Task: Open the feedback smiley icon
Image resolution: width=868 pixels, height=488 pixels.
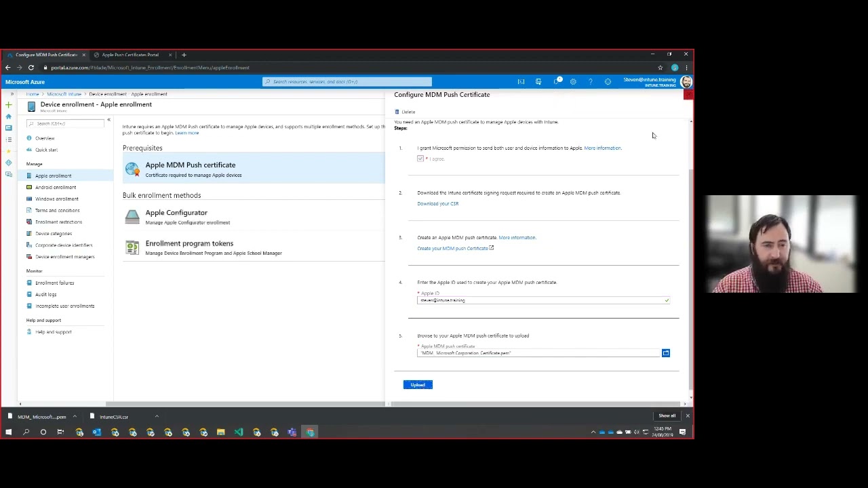Action: [608, 82]
